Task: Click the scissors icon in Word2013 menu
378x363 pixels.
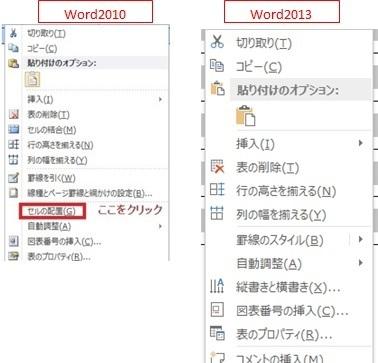Action: (217, 42)
